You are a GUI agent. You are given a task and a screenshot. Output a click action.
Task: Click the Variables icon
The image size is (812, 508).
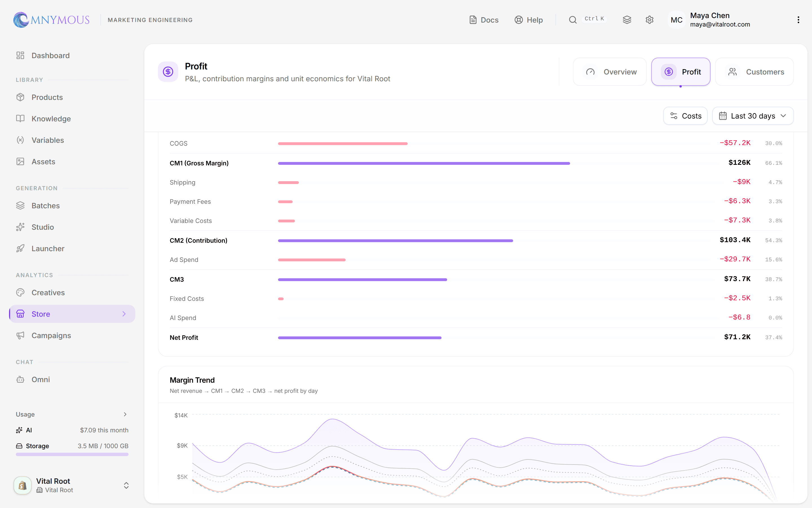[x=21, y=140]
